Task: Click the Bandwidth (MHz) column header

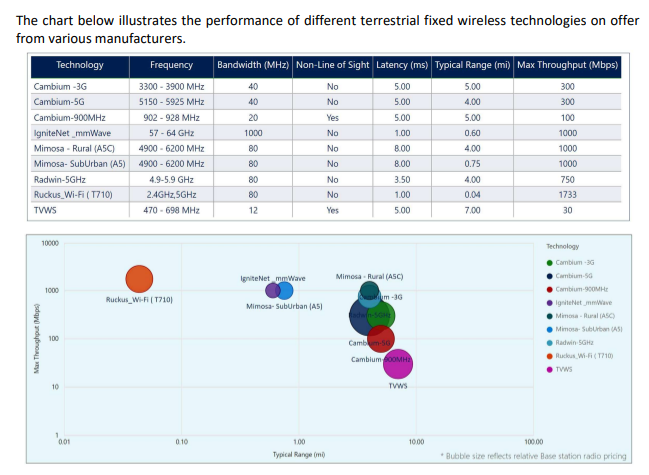Action: click(253, 65)
